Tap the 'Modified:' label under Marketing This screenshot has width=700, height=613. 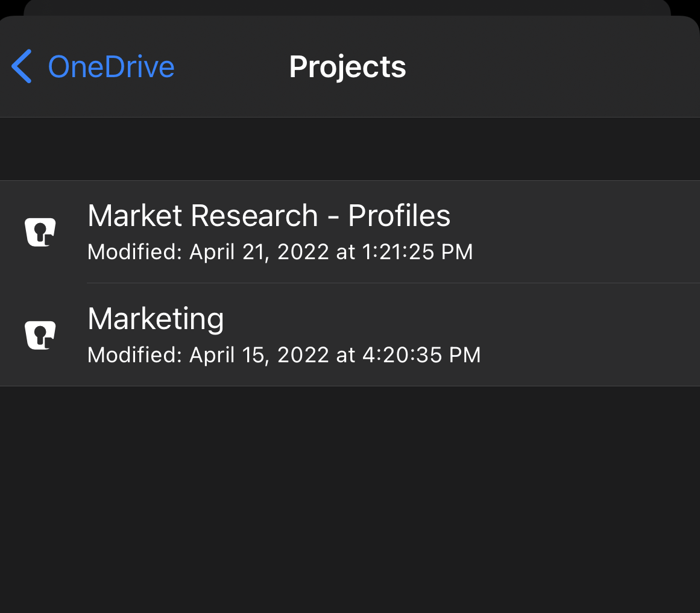pyautogui.click(x=134, y=355)
